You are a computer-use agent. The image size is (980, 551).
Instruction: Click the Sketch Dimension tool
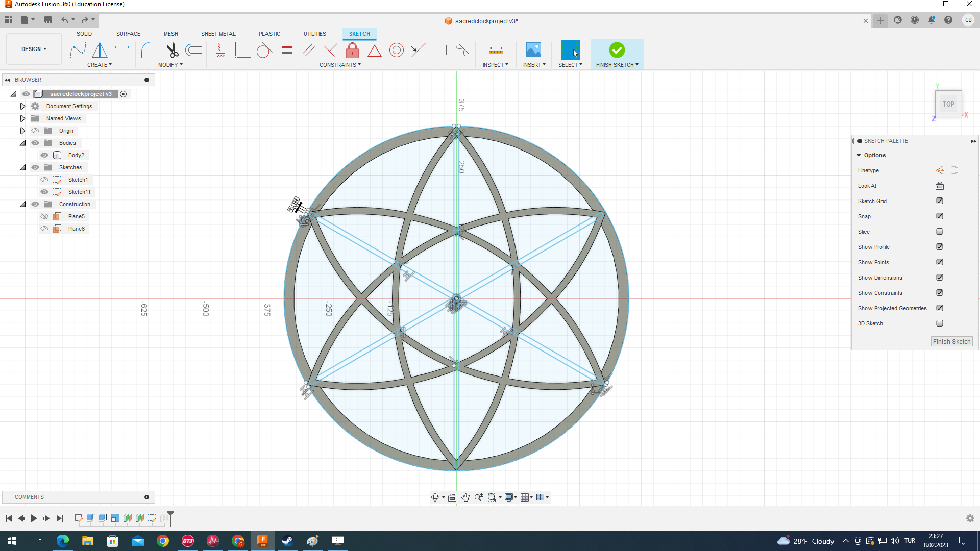[122, 50]
